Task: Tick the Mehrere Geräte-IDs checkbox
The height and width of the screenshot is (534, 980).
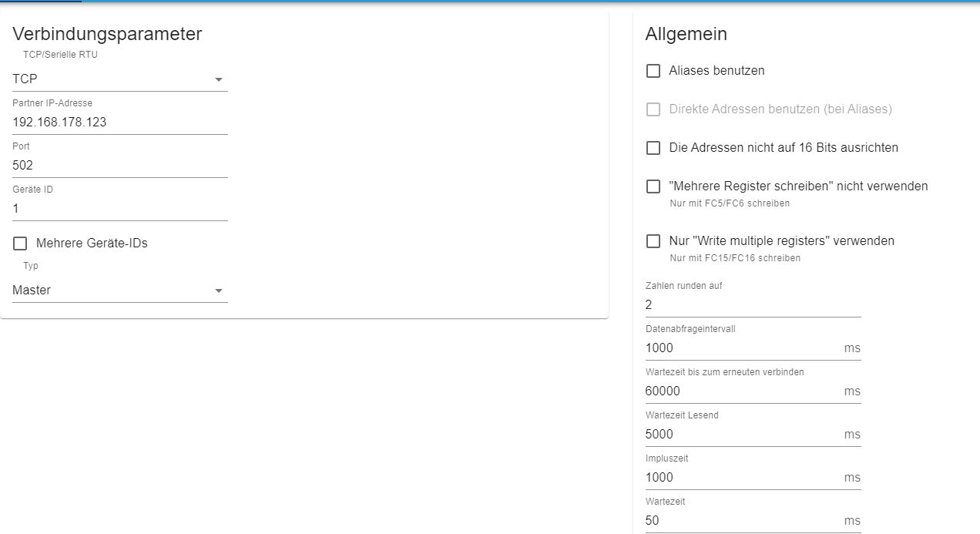Action: pyautogui.click(x=20, y=243)
